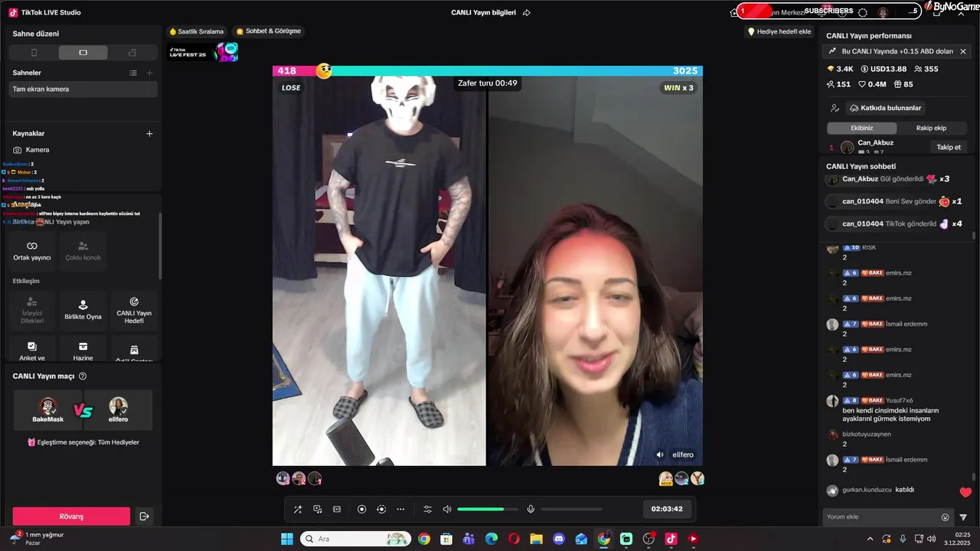Screen dimensions: 980x551
Task: Open the Birlikte Oyna tile
Action: [x=83, y=311]
